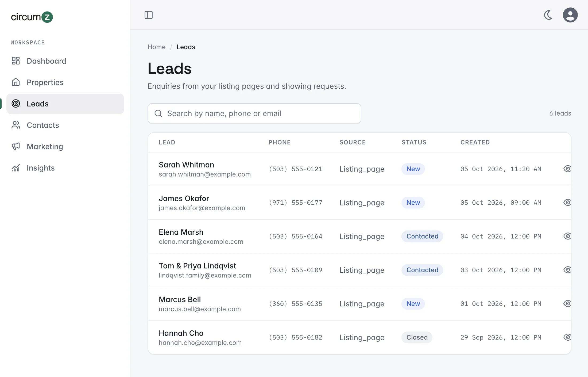Click the LEAD column header
Viewport: 588px width, 377px height.
[x=167, y=142]
